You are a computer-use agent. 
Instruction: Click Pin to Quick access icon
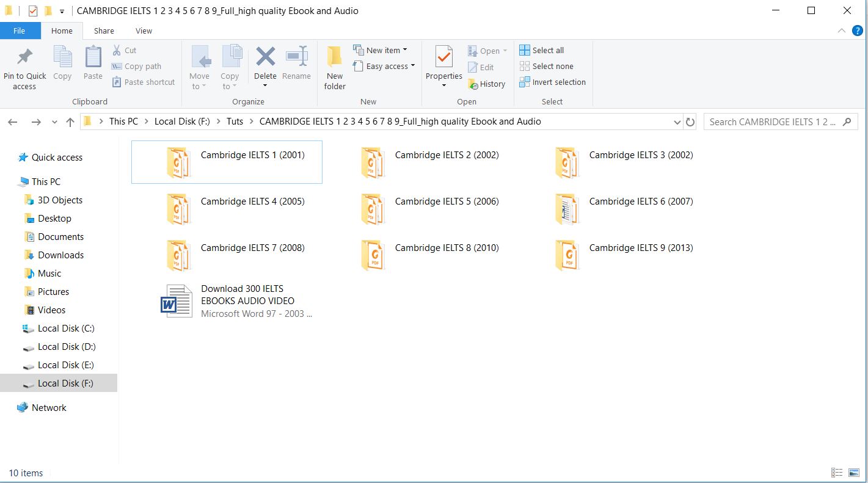point(24,57)
